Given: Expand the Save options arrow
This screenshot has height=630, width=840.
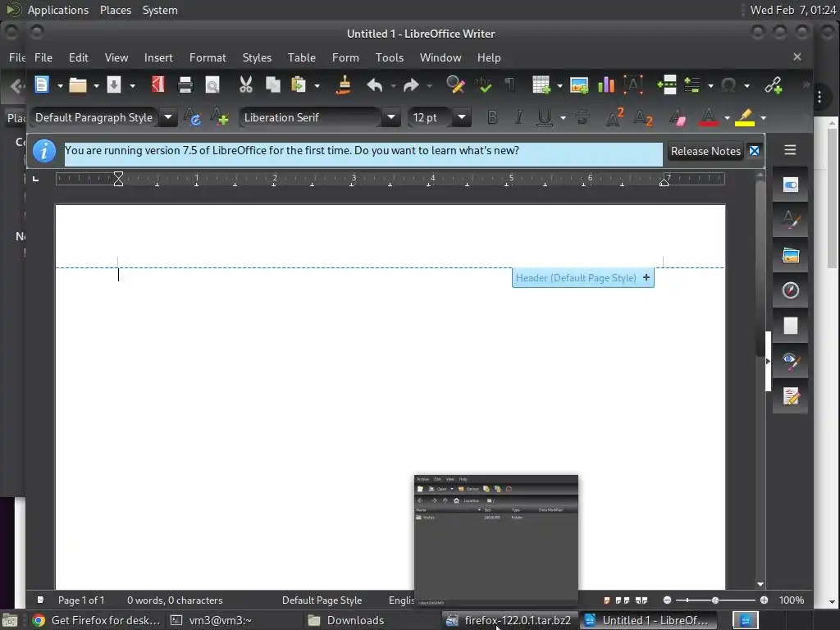Looking at the screenshot, I should pyautogui.click(x=132, y=85).
